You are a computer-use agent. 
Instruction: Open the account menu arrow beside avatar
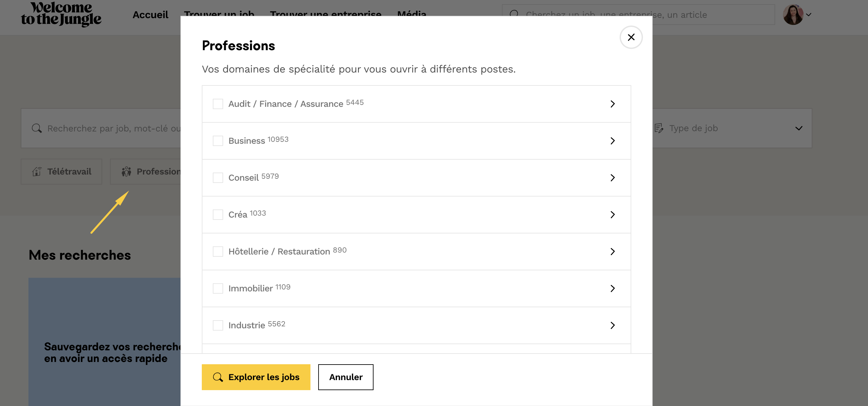[x=809, y=15]
